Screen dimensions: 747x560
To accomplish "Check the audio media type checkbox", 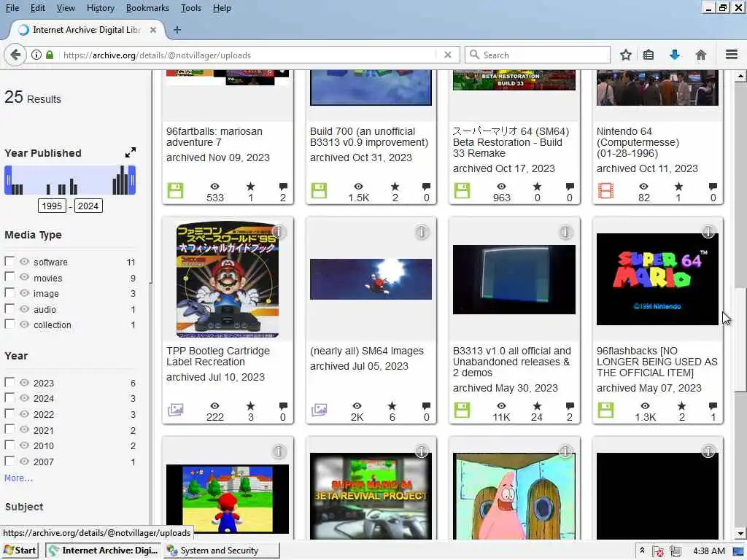I will [x=9, y=308].
